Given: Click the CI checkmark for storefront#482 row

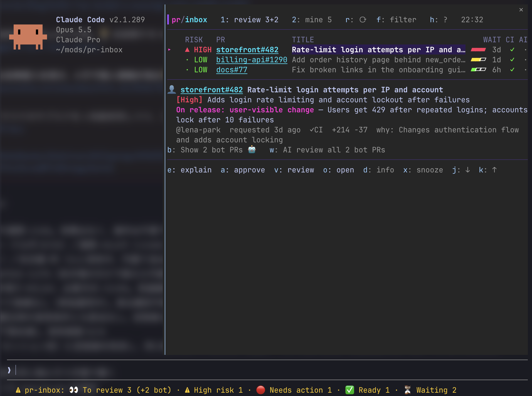Looking at the screenshot, I should (x=512, y=50).
